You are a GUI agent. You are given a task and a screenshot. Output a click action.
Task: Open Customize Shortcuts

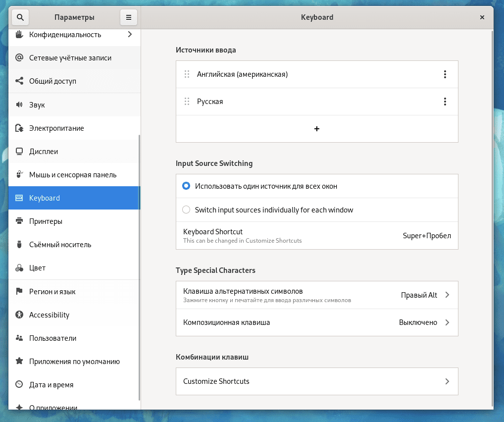tap(317, 381)
